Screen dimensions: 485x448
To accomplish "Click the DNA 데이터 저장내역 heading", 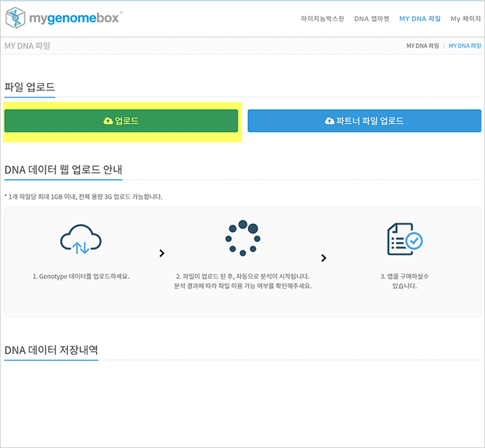I will click(x=51, y=350).
